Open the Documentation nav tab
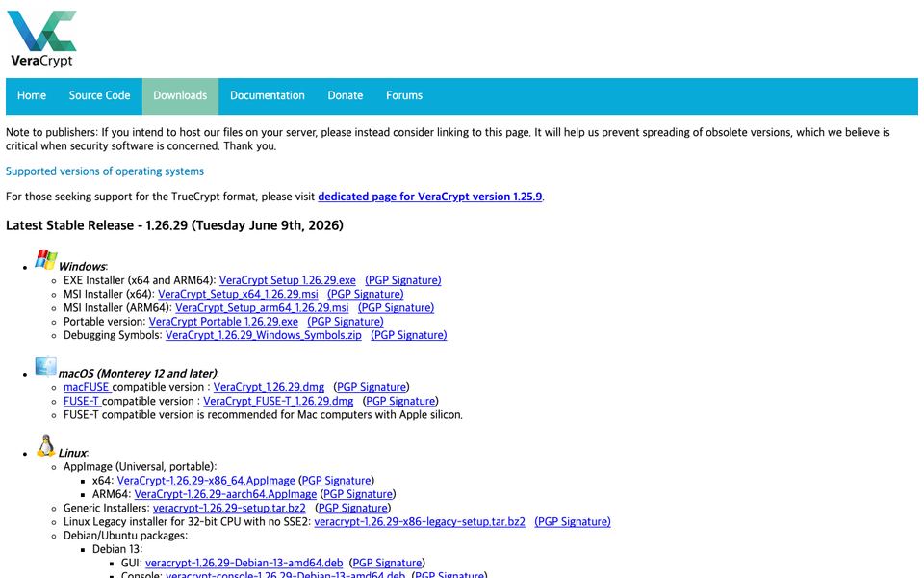 click(268, 95)
